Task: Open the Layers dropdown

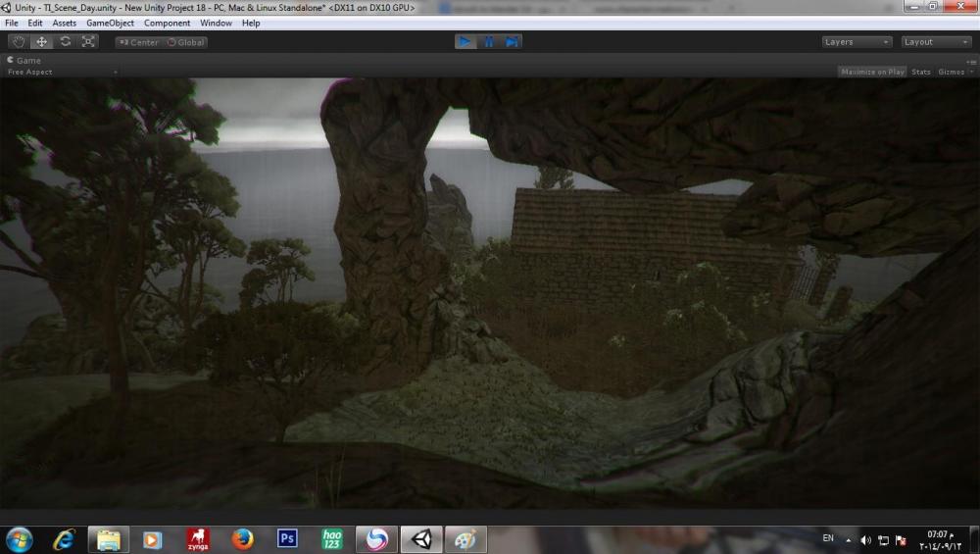Action: (x=857, y=42)
